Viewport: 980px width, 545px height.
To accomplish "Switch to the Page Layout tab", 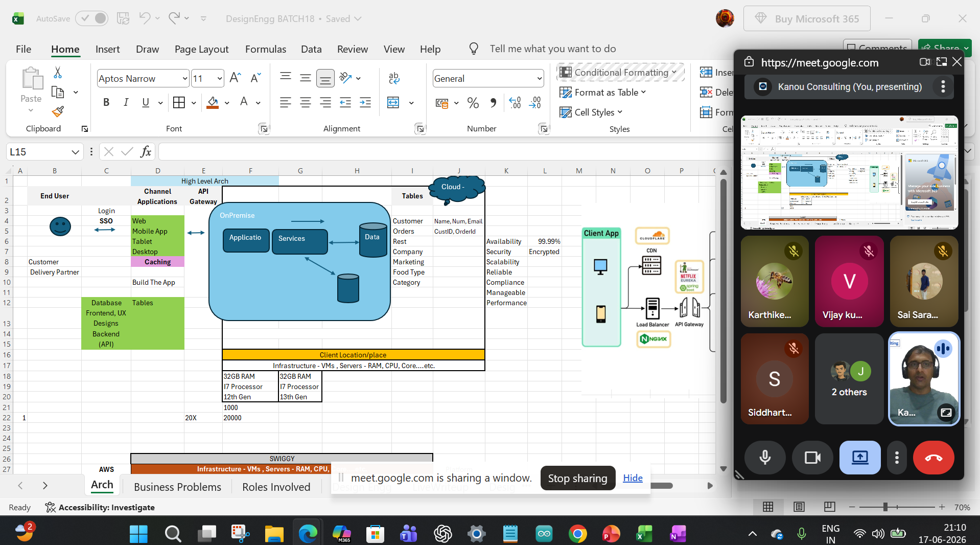I will pos(201,49).
